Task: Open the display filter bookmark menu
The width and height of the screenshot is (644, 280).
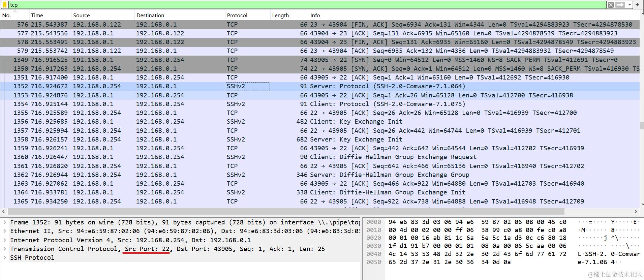Action: click(x=5, y=5)
